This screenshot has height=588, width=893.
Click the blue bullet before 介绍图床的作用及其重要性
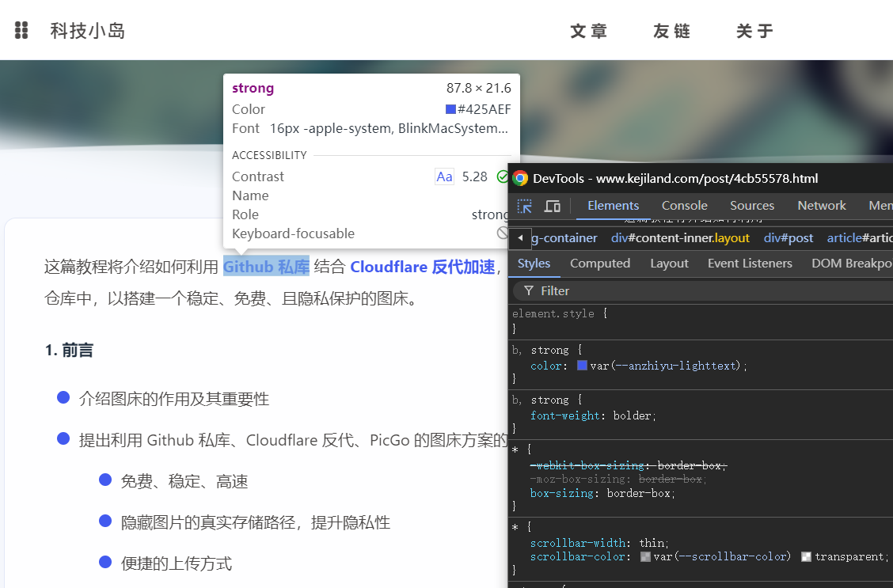(63, 397)
